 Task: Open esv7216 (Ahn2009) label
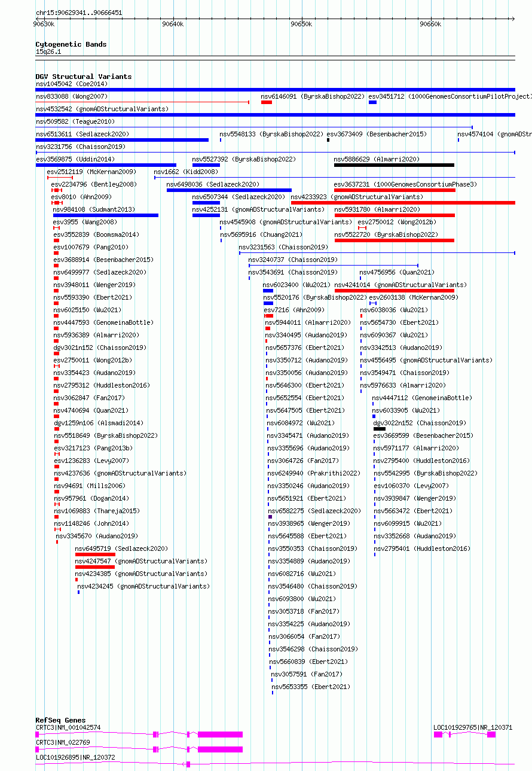pyautogui.click(x=295, y=310)
